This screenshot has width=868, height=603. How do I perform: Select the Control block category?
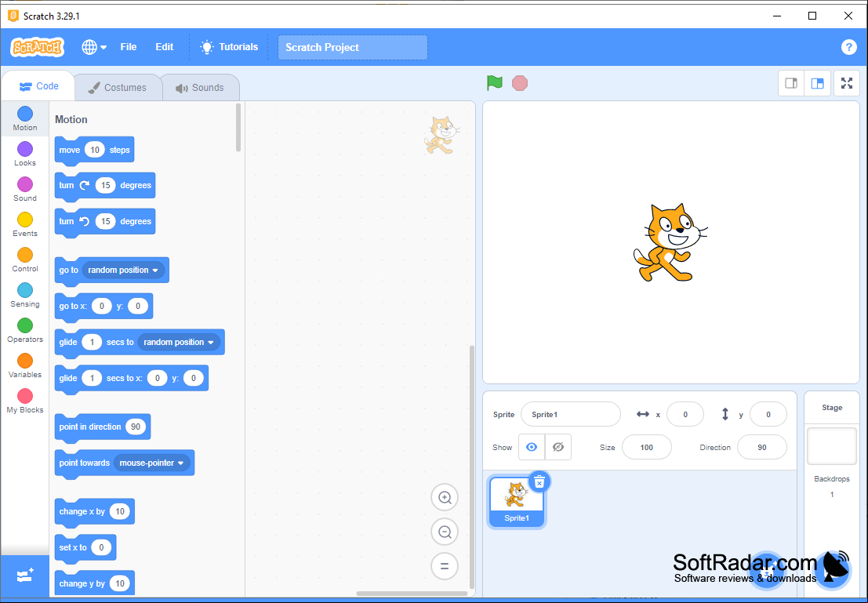coord(25,260)
